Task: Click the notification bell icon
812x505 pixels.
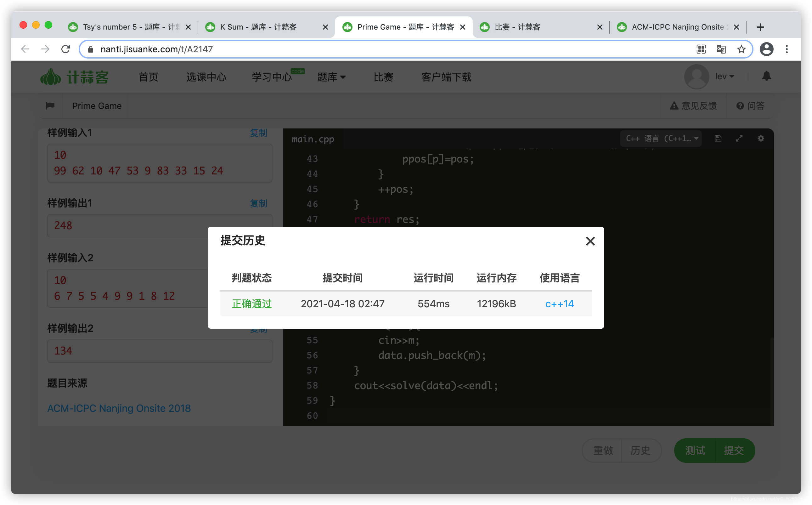Action: 766,77
